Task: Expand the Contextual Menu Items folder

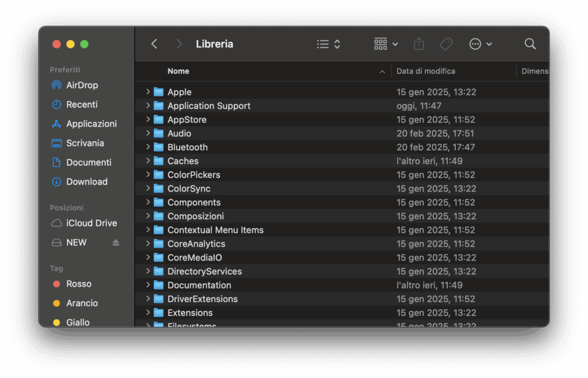Action: point(148,229)
